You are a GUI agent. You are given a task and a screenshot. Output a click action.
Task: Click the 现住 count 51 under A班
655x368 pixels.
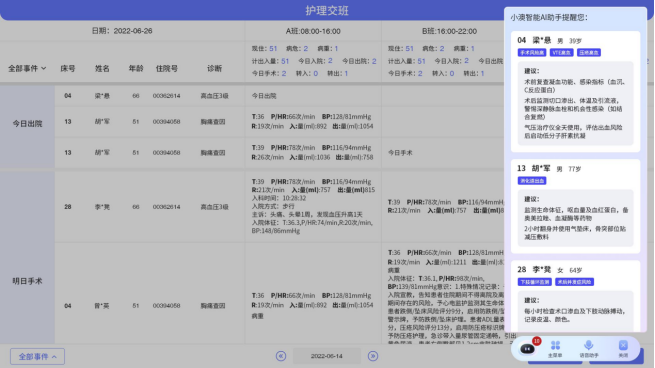tap(273, 48)
